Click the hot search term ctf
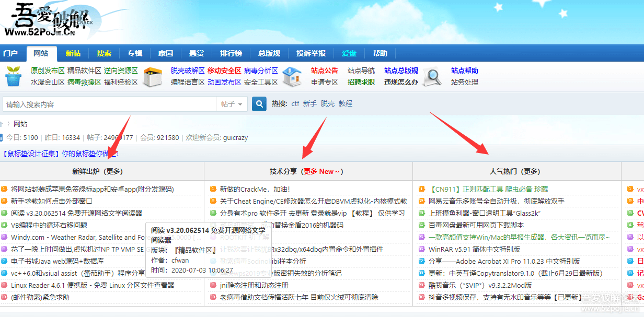This screenshot has width=644, height=317. click(x=295, y=104)
